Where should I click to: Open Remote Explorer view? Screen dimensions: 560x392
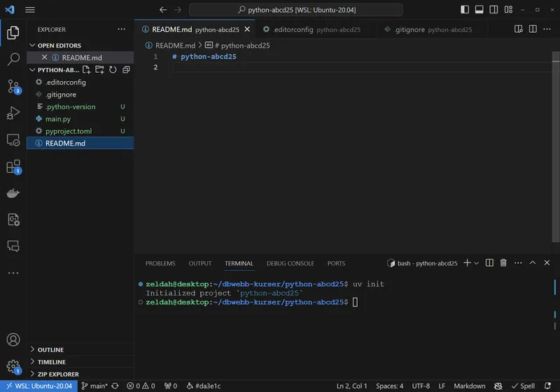click(x=13, y=140)
